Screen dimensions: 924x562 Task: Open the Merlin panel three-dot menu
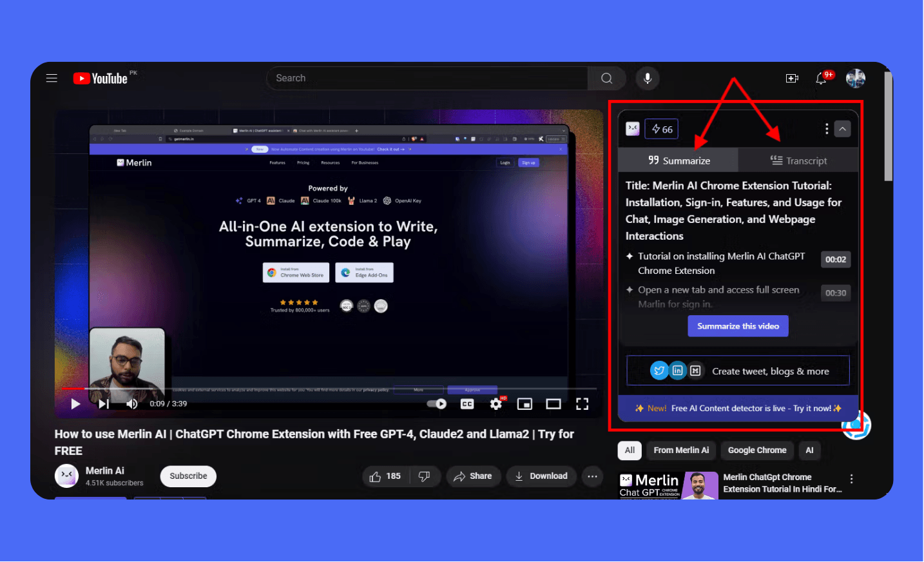[x=827, y=129]
